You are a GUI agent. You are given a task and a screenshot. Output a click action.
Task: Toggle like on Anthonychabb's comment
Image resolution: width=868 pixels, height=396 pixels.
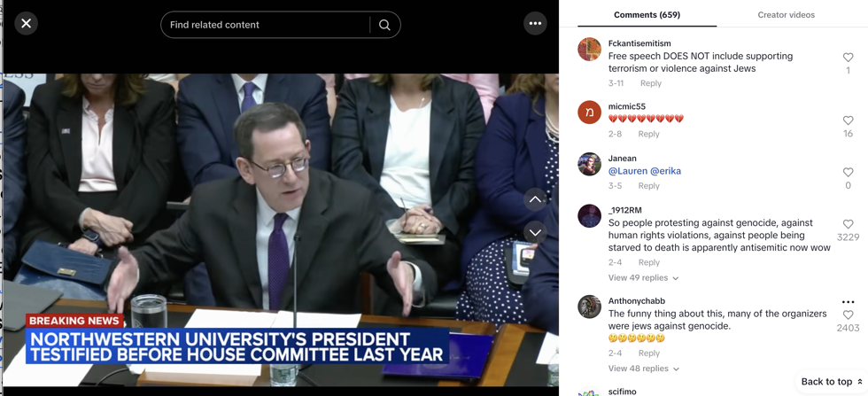point(848,315)
